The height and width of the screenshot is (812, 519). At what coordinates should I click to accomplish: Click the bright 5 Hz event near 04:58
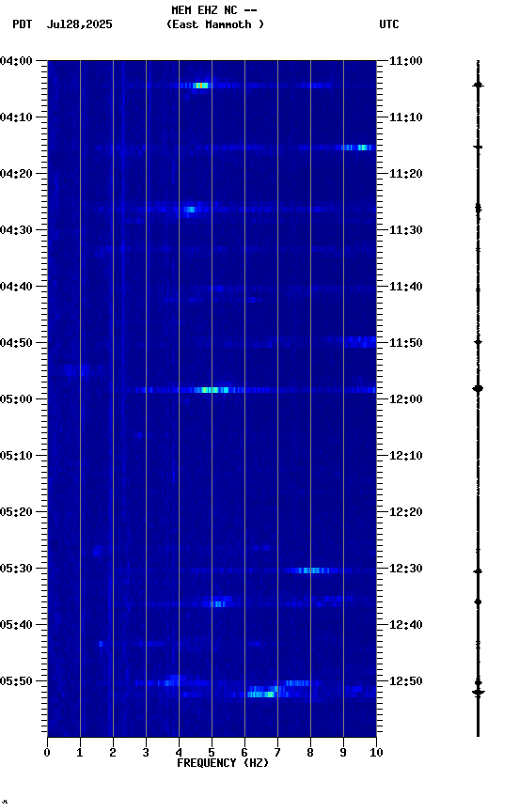pyautogui.click(x=213, y=390)
